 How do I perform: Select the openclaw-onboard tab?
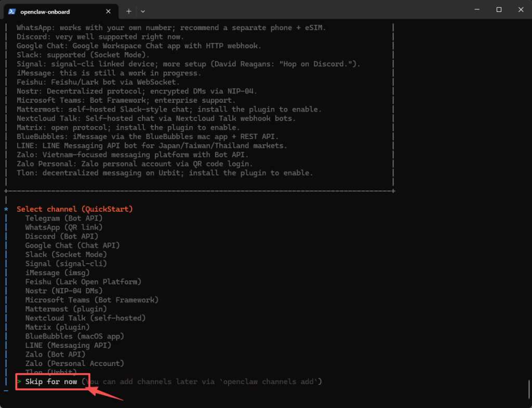click(x=61, y=11)
